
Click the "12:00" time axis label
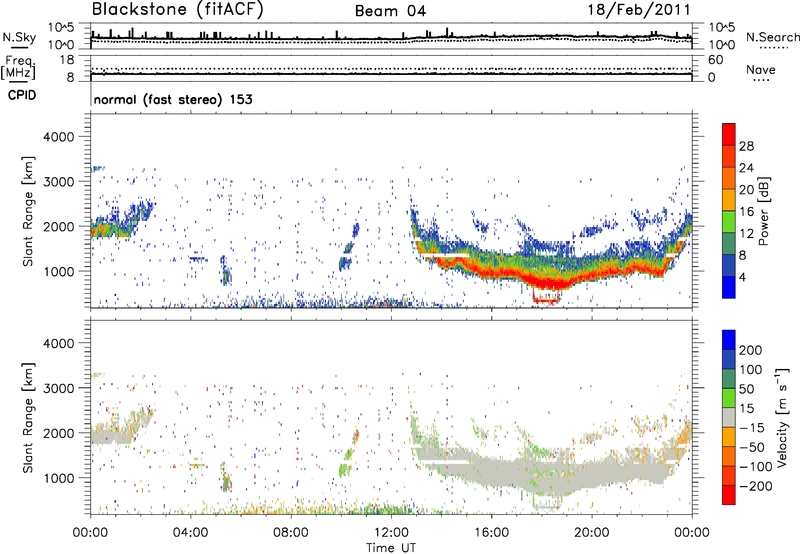point(391,533)
